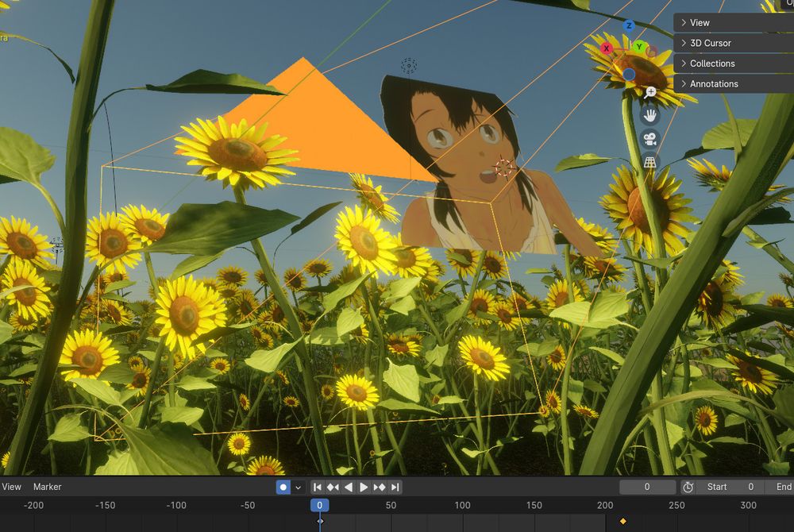This screenshot has width=794, height=532.
Task: Click the red X axis gizmo handle
Action: click(607, 48)
